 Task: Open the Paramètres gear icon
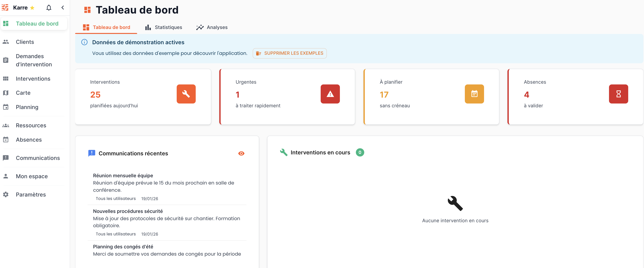point(6,195)
